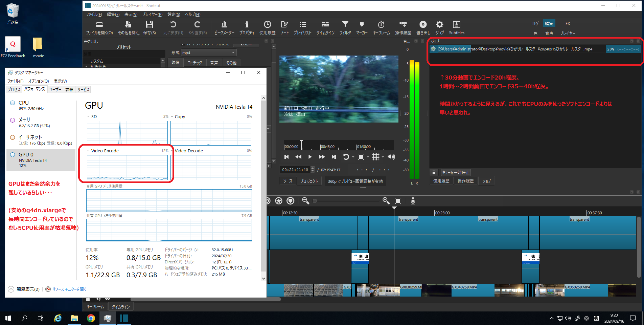Switch to the コーデック tab in export settings
Image resolution: width=644 pixels, height=325 pixels.
[194, 62]
